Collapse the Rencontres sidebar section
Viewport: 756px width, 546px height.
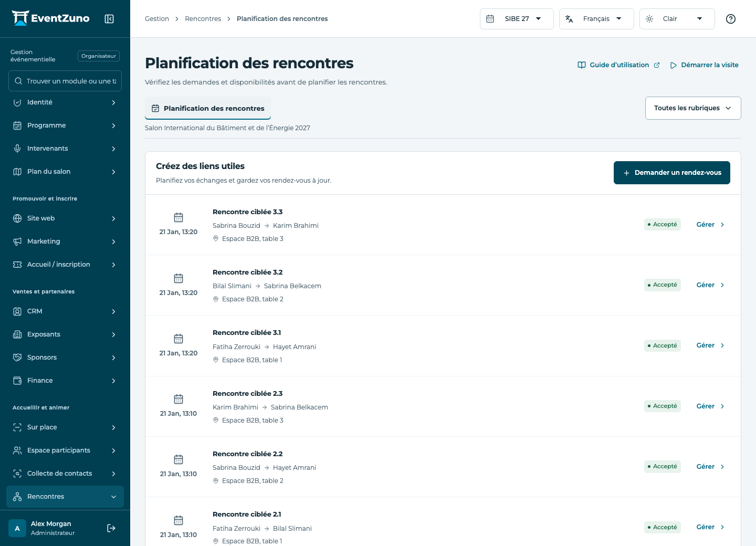(65, 497)
